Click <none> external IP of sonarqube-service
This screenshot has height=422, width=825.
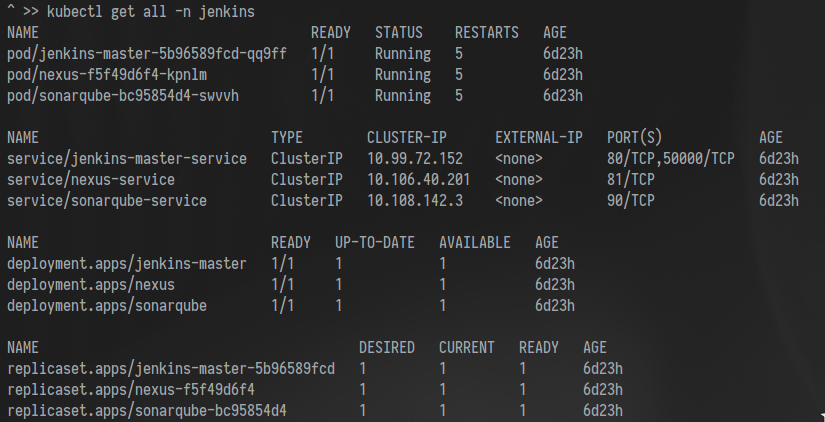(x=519, y=201)
